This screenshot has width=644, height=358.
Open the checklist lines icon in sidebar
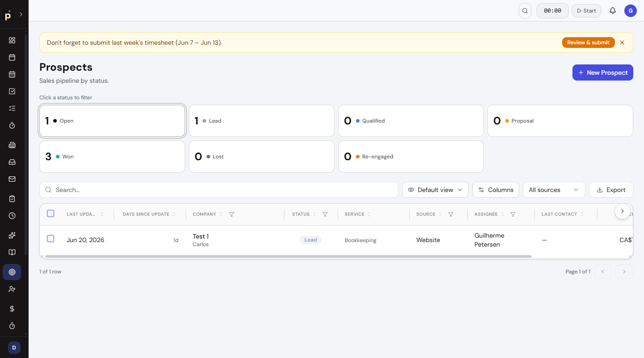(x=12, y=108)
